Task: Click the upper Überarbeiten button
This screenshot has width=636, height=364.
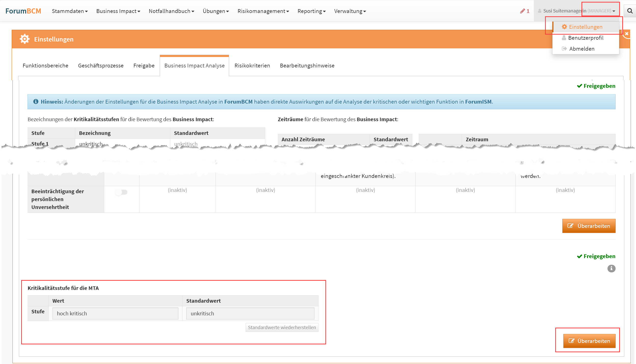Action: point(589,226)
